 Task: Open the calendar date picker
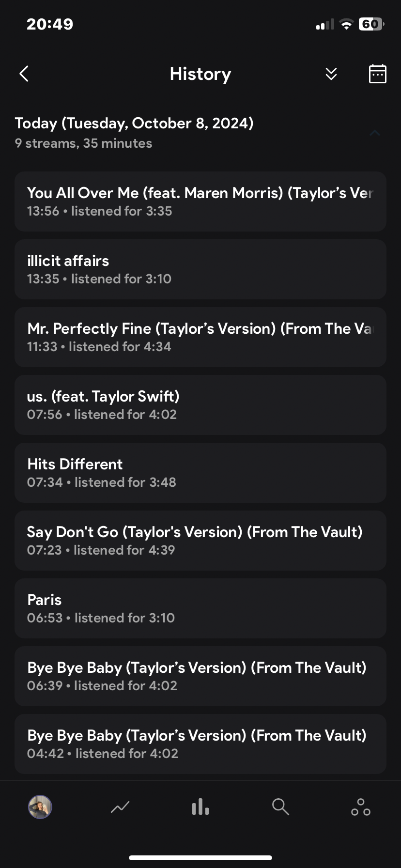tap(377, 74)
